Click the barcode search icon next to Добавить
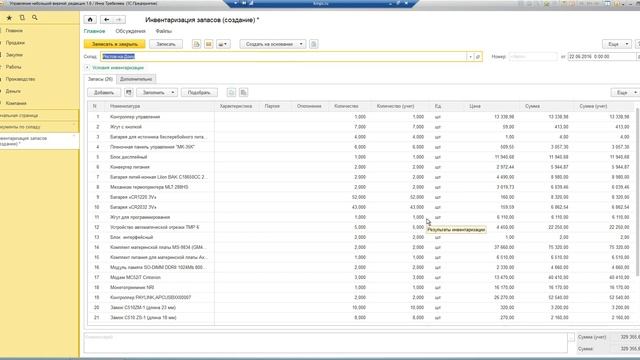The image size is (640, 360). pyautogui.click(x=129, y=93)
